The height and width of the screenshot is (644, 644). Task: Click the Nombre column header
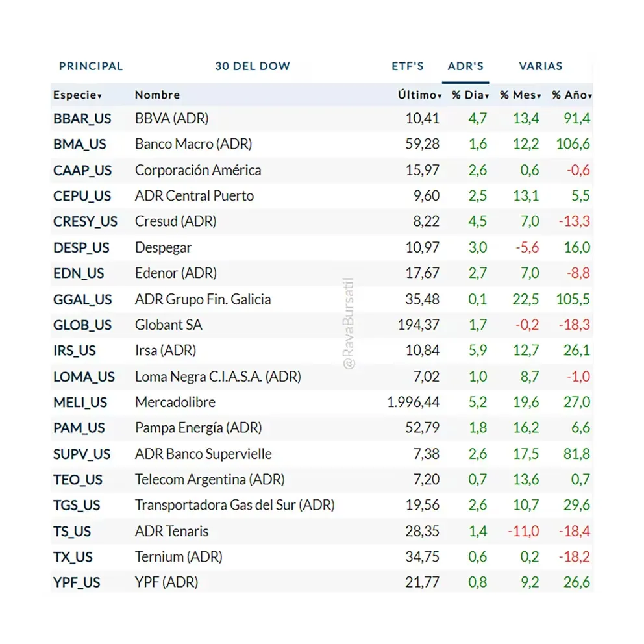[x=157, y=95]
